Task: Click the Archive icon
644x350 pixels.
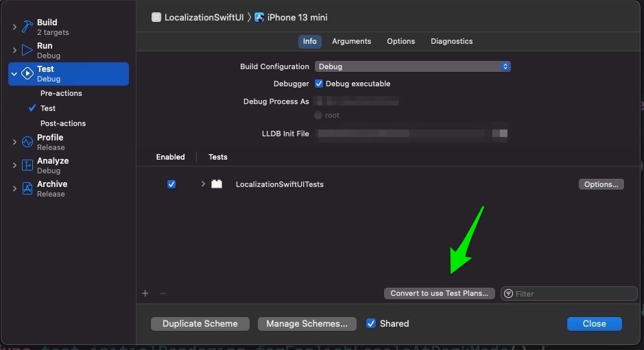Action: click(x=27, y=188)
